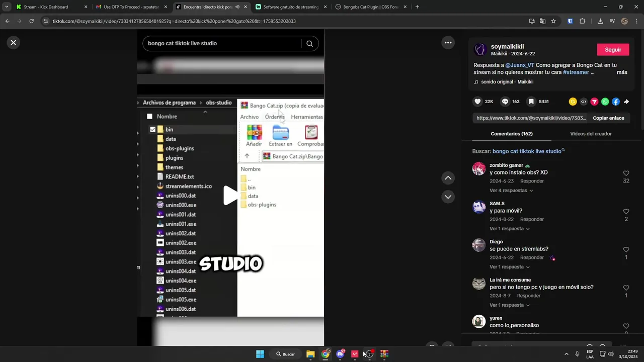Image resolution: width=644 pixels, height=362 pixels.
Task: Click the bongo cat search text field
Action: 221,44
